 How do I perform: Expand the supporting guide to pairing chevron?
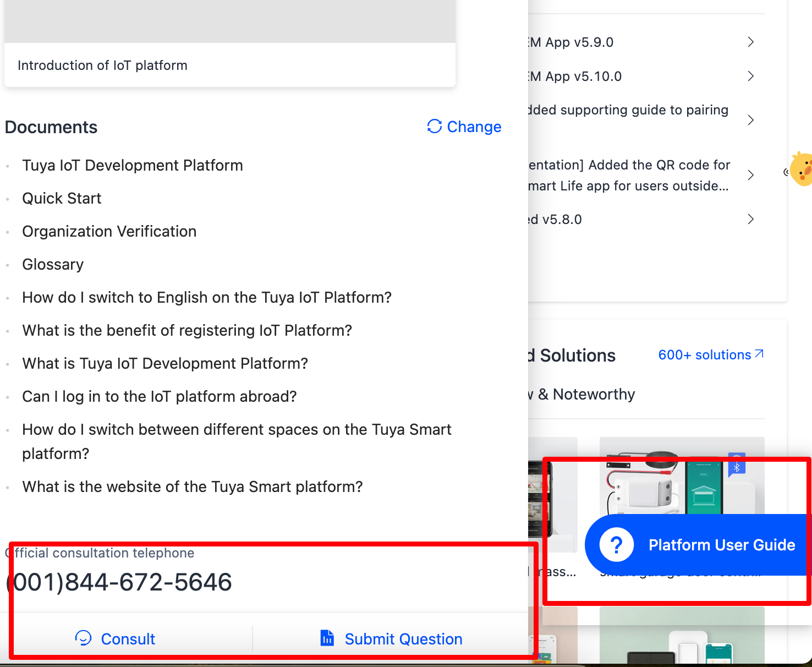pyautogui.click(x=751, y=120)
